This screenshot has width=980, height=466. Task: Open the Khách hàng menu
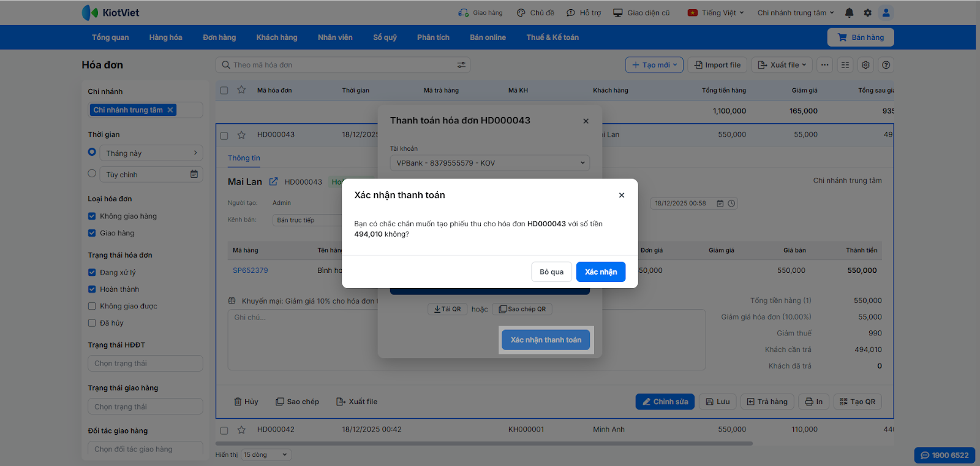pyautogui.click(x=277, y=37)
